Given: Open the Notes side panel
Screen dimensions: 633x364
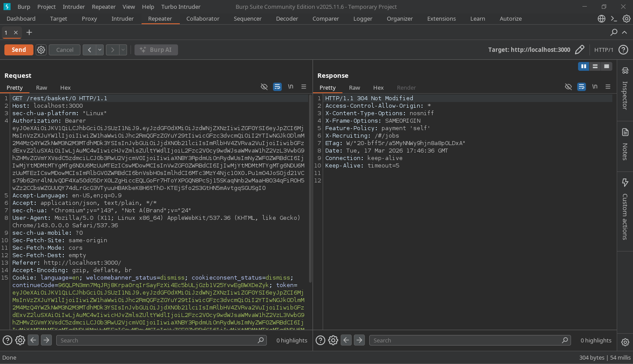Looking at the screenshot, I should click(x=625, y=145).
